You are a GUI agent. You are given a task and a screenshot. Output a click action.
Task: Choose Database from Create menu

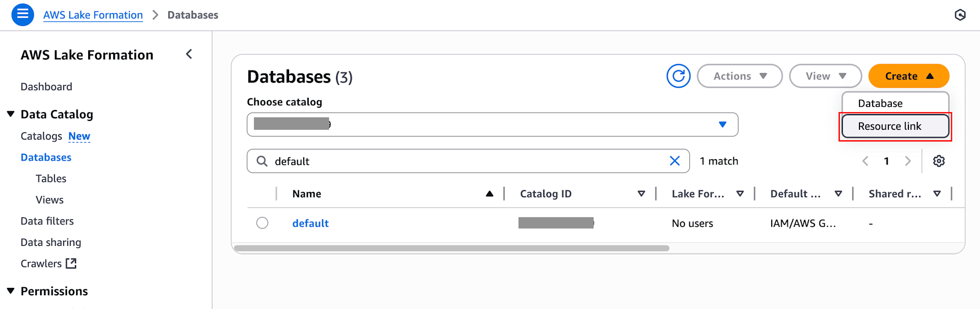point(895,103)
